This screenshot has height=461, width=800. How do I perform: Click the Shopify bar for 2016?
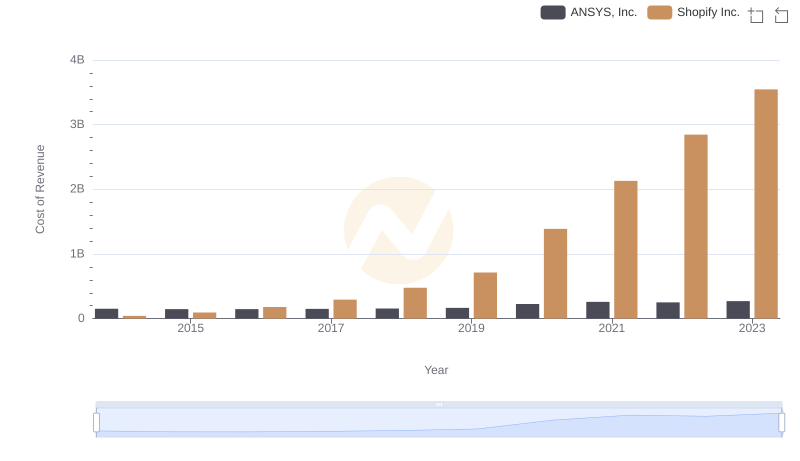coord(275,313)
